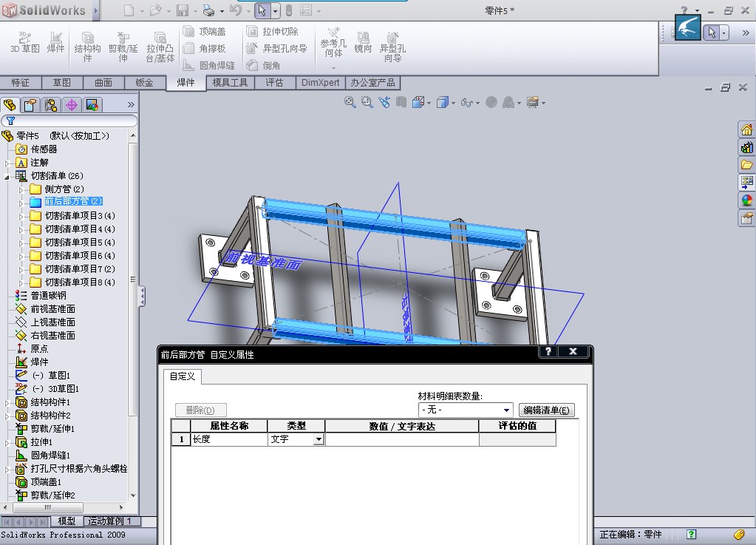Expand the 侧方管(2) cut list folder
This screenshot has width=756, height=545.
(x=21, y=189)
